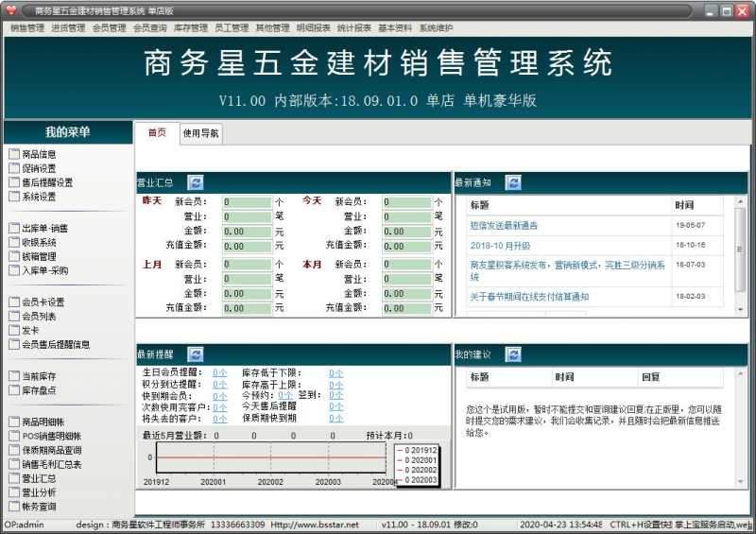Refresh the 我的建议 panel
Viewport: 756px width, 534px height.
pos(513,354)
